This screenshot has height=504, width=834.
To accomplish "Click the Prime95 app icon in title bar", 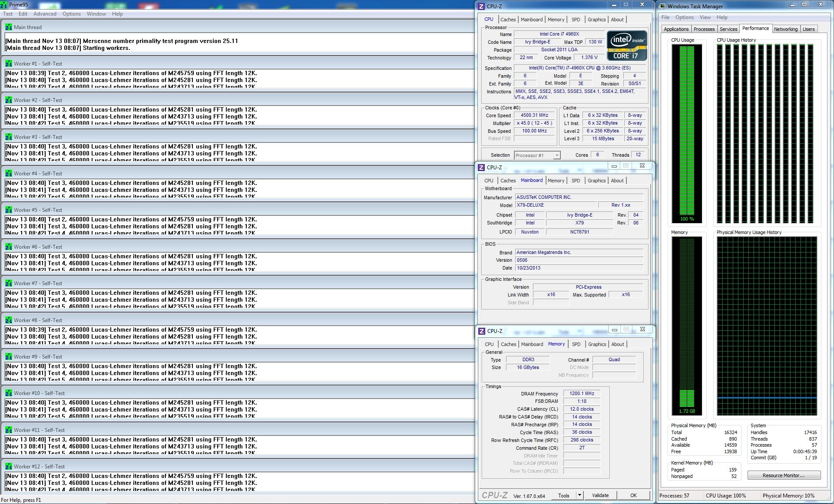I will (x=4, y=5).
